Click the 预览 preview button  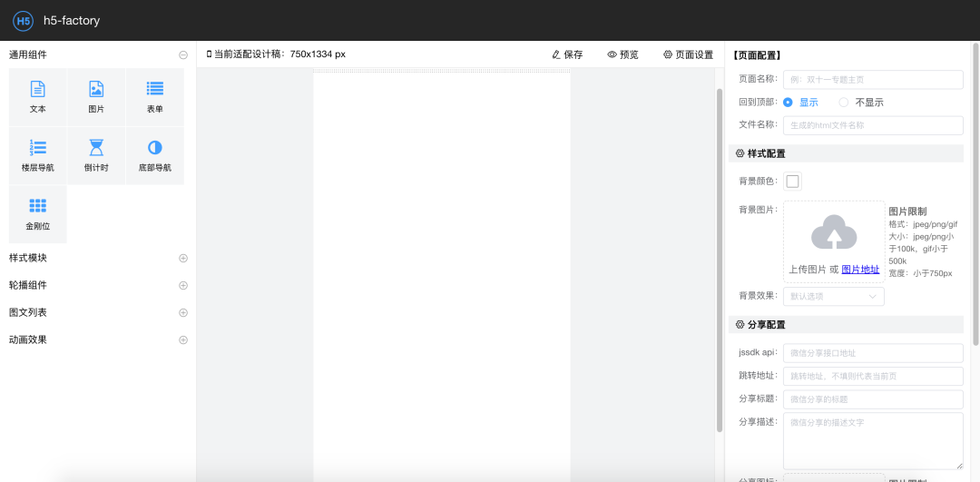point(623,54)
